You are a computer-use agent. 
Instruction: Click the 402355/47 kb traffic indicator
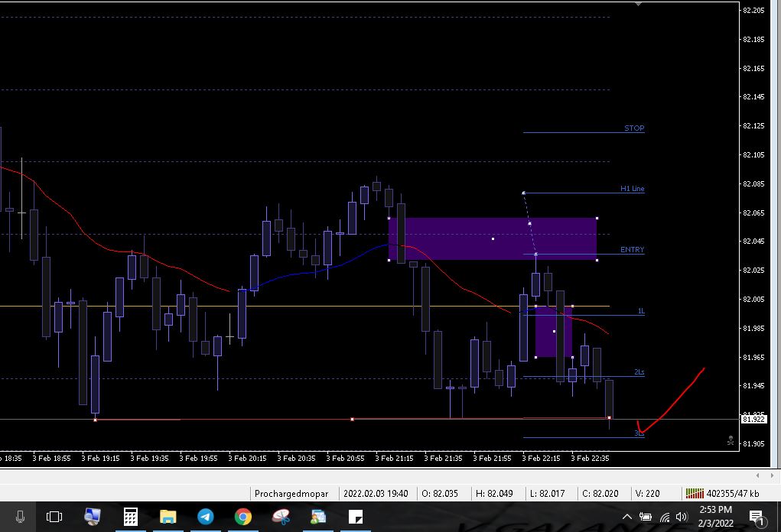pyautogui.click(x=733, y=494)
